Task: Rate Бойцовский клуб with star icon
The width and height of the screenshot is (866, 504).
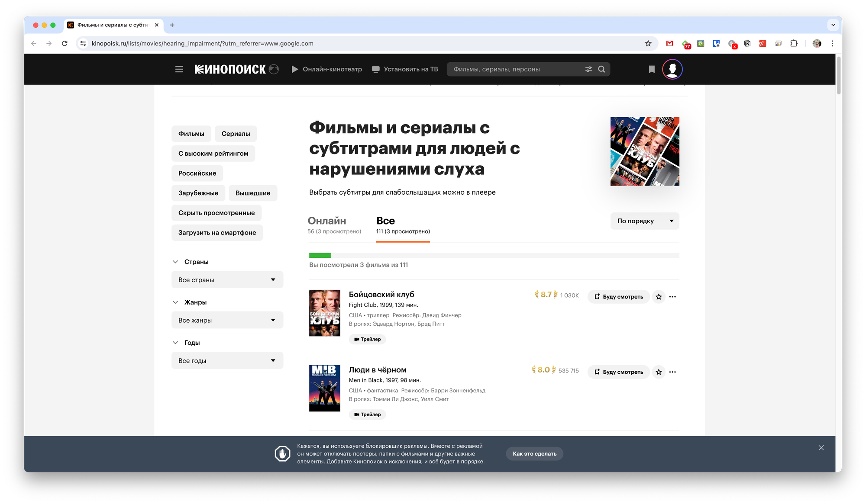Action: tap(659, 297)
